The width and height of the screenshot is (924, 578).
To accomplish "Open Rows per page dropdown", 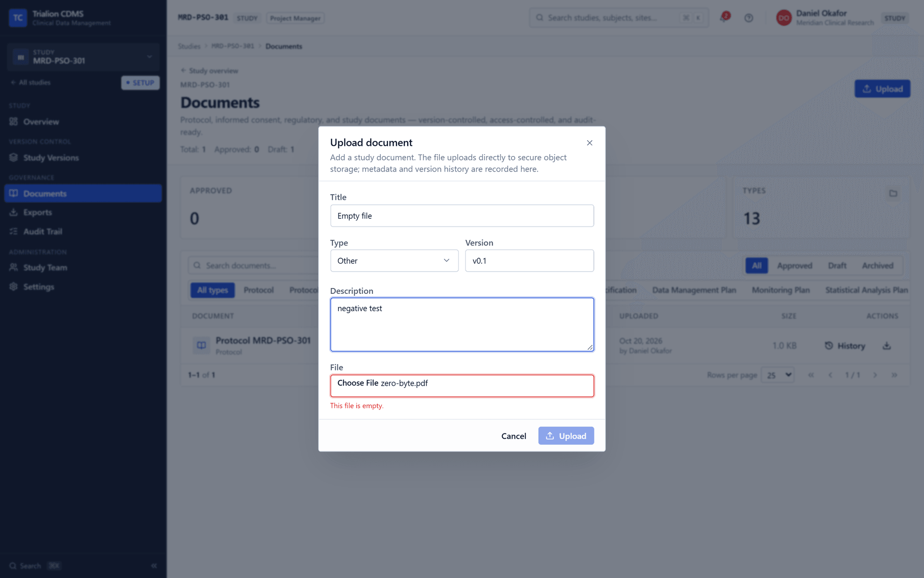I will [778, 375].
